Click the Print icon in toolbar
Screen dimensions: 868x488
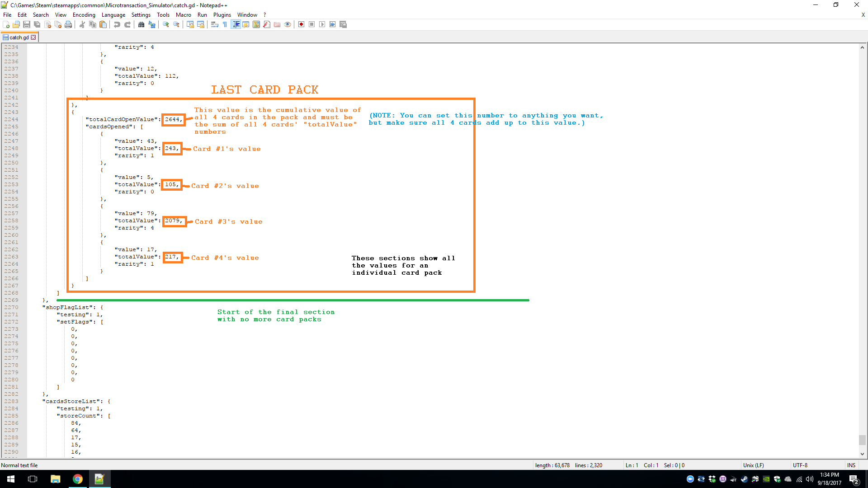[x=68, y=24]
